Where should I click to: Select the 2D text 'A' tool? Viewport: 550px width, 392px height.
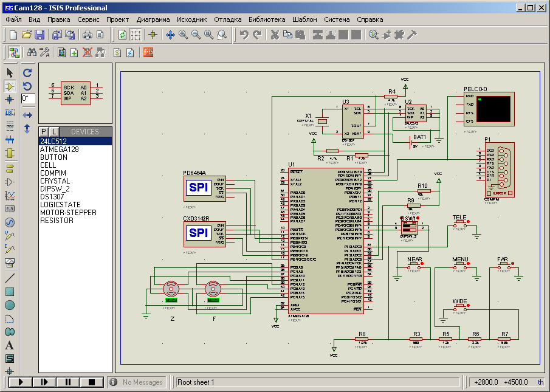click(x=10, y=345)
